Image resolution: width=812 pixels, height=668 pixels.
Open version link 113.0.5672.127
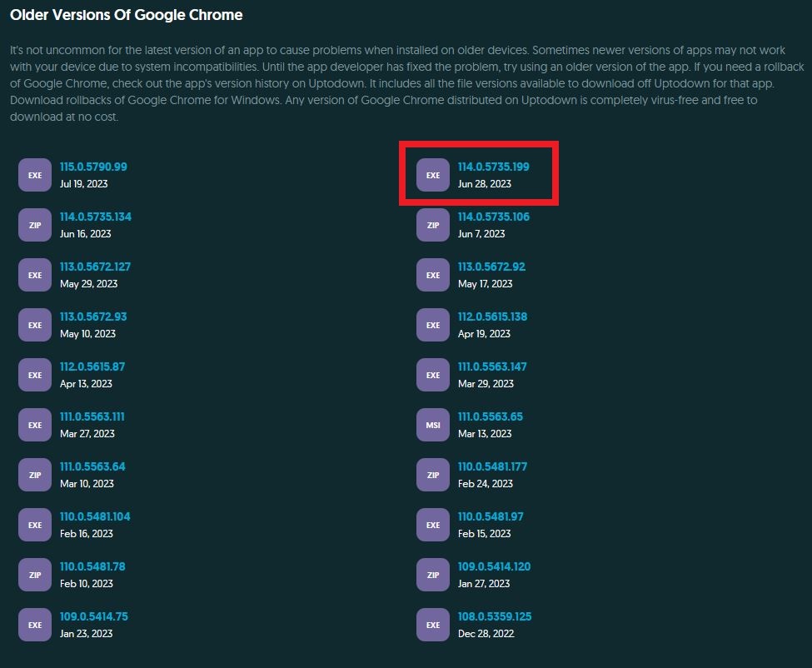[95, 267]
